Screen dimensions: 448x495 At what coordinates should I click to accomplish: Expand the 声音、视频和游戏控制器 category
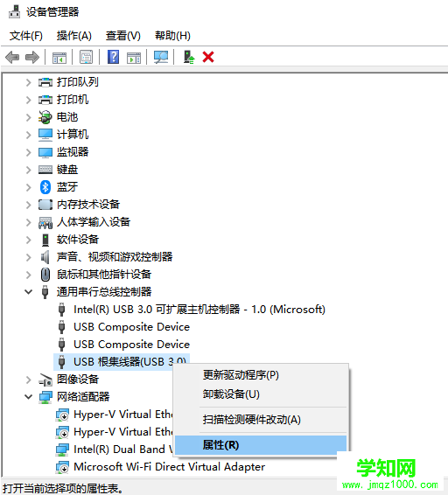click(x=28, y=257)
